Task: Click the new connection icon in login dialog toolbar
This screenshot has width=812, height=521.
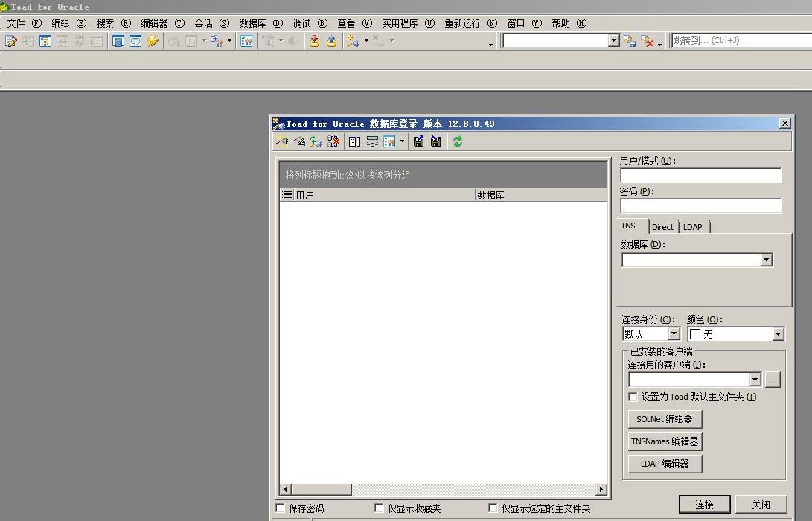Action: [x=282, y=141]
